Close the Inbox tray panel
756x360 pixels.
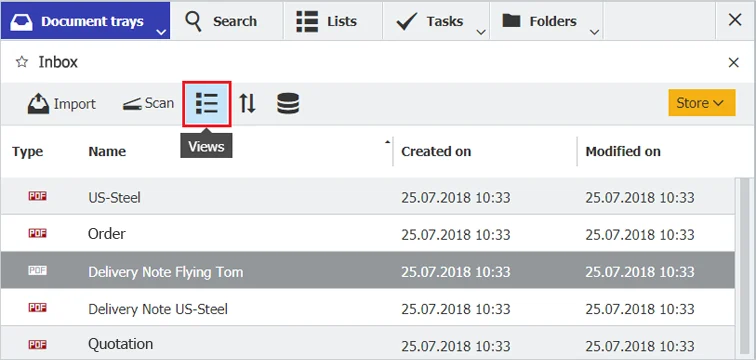click(x=733, y=63)
